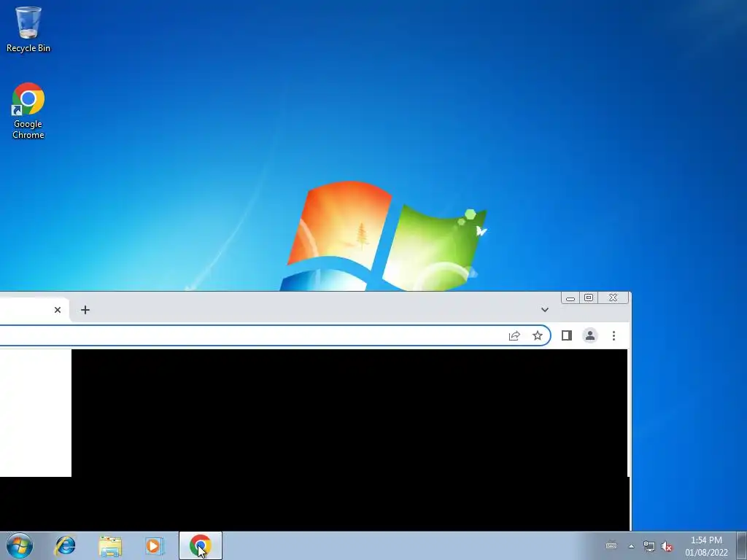Minimize the Chrome window

tap(570, 298)
